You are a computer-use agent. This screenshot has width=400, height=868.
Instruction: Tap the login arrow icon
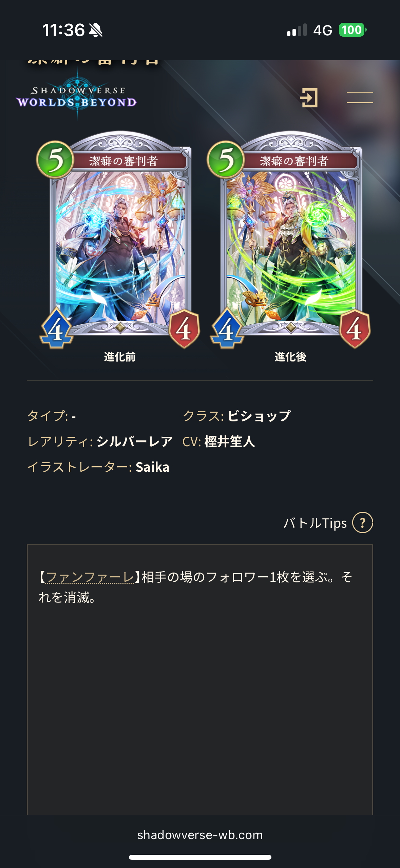click(x=309, y=98)
